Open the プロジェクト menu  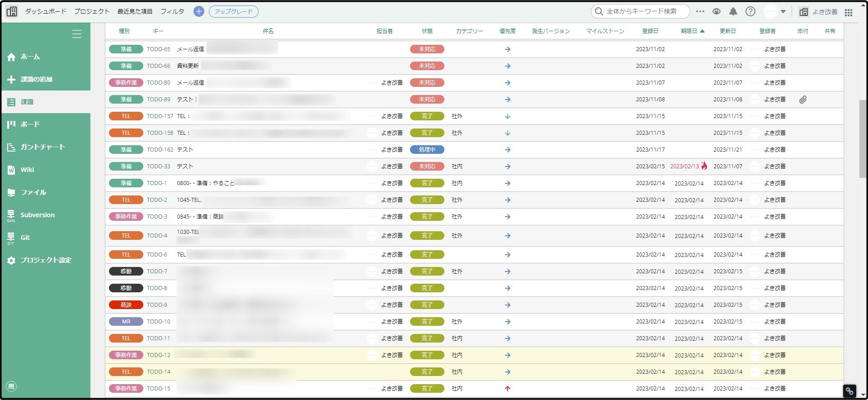coord(92,11)
